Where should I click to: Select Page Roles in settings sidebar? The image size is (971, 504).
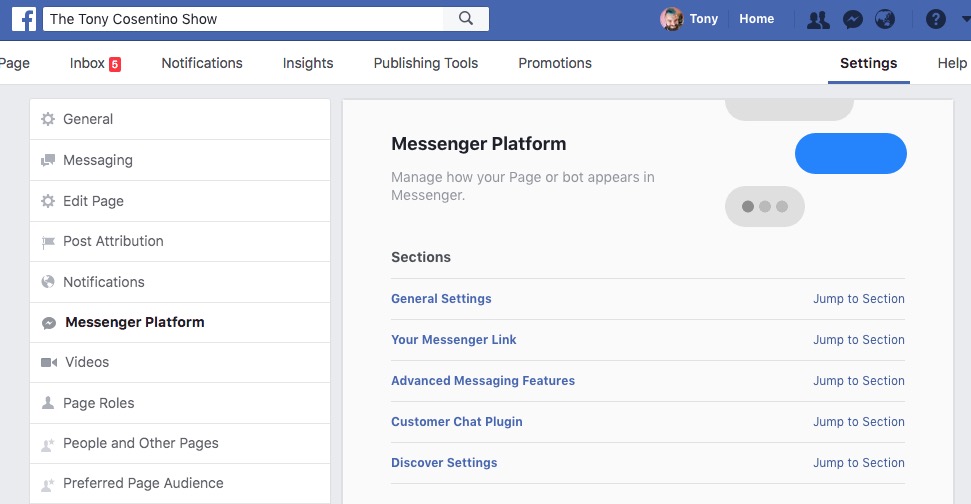180,403
